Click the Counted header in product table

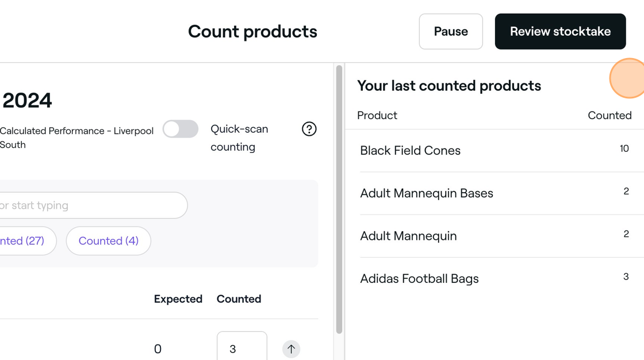coord(239,299)
